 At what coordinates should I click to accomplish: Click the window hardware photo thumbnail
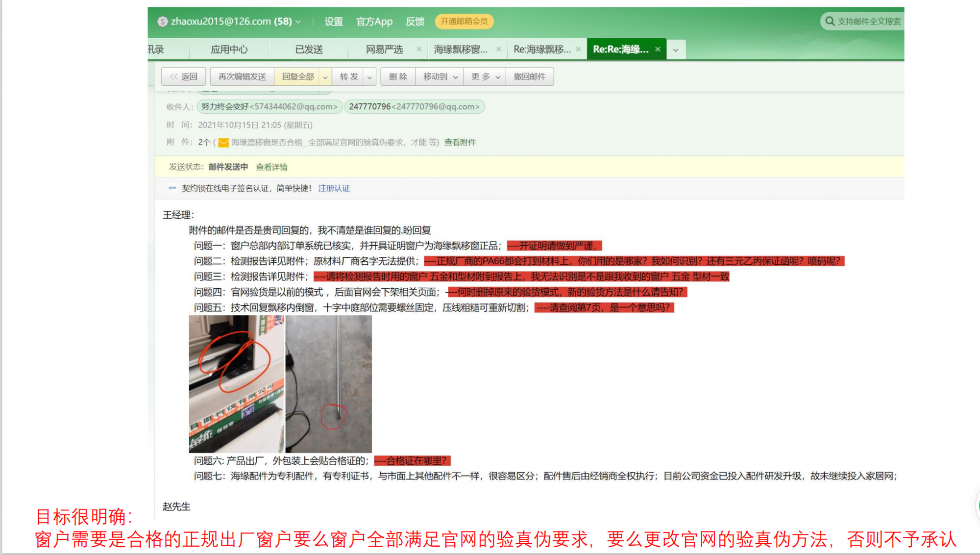236,383
